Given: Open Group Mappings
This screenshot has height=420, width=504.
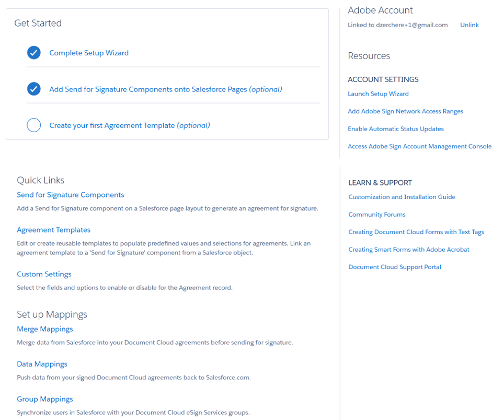Looking at the screenshot, I should [44, 399].
